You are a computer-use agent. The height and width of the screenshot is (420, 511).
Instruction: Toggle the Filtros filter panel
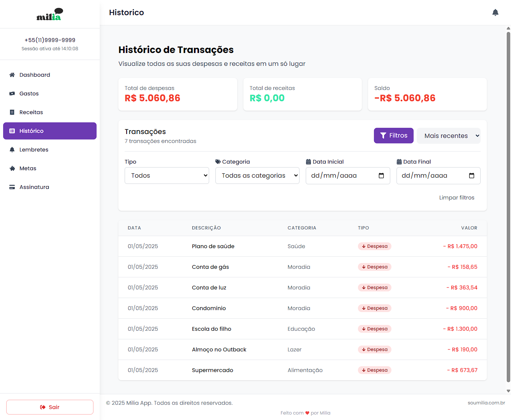tap(393, 136)
